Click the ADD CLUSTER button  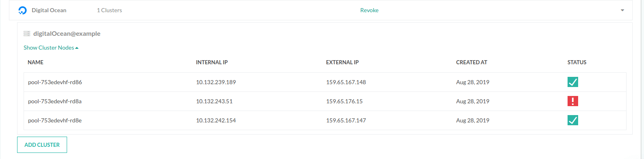pos(42,145)
